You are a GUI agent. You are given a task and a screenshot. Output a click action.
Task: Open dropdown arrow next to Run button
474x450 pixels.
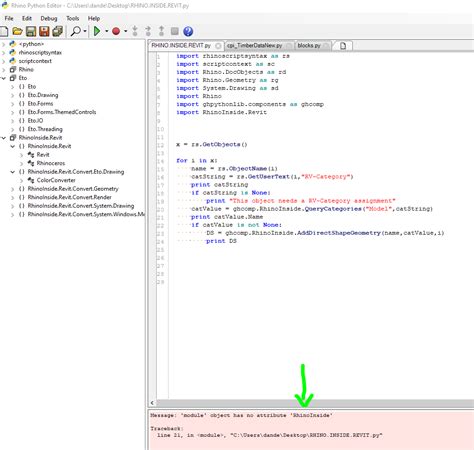[x=107, y=31]
